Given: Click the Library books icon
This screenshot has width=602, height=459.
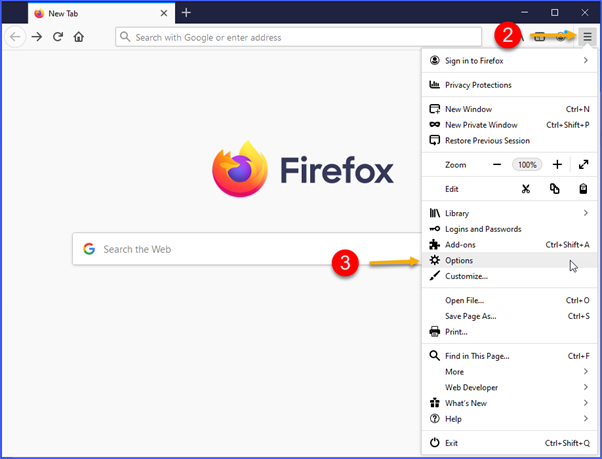Looking at the screenshot, I should pos(435,213).
